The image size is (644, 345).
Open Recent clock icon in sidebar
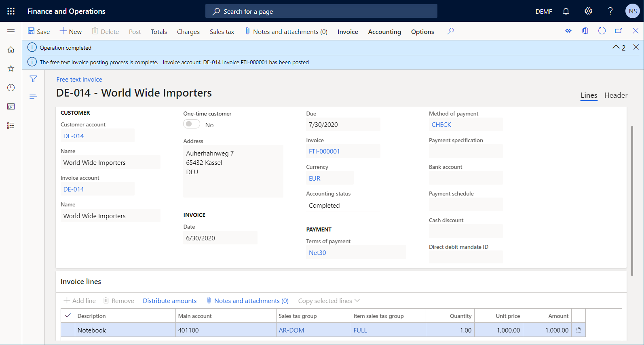click(x=11, y=88)
